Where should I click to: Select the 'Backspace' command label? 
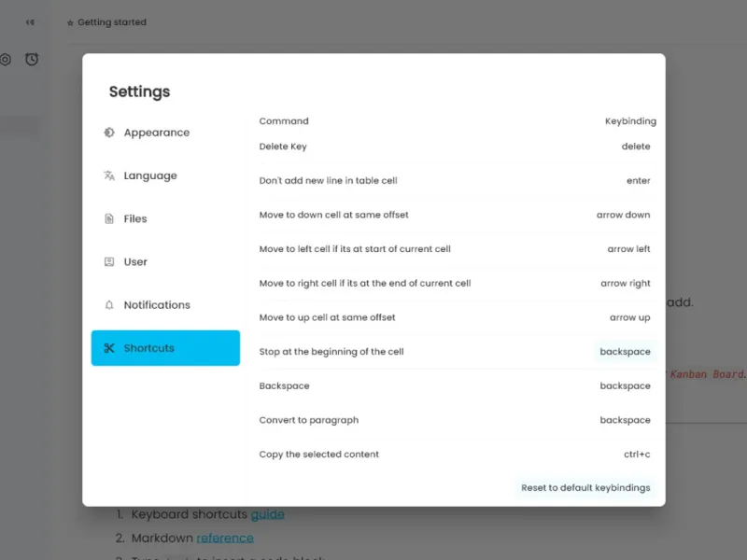pyautogui.click(x=285, y=385)
